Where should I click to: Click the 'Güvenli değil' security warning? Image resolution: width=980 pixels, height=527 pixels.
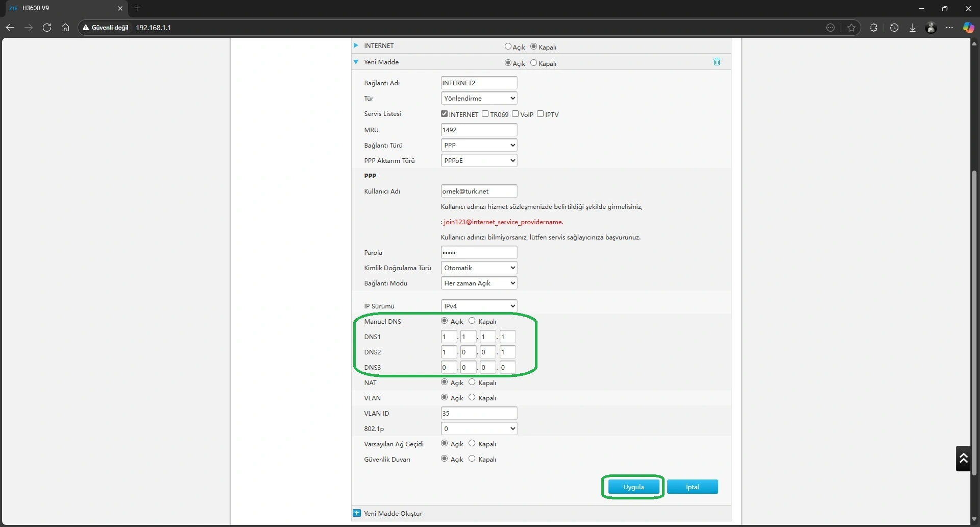[106, 28]
